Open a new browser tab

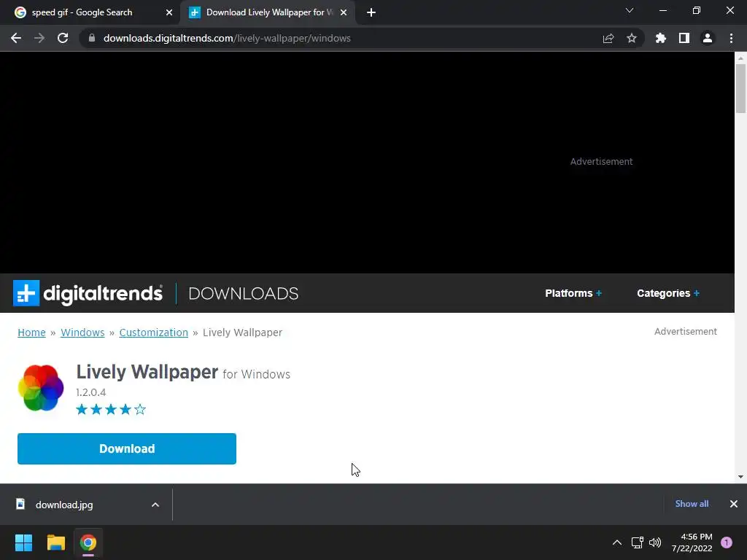pyautogui.click(x=371, y=13)
